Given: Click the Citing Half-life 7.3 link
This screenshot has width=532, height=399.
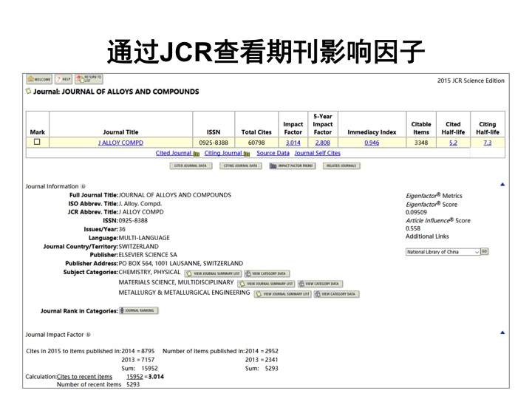Looking at the screenshot, I should 488,143.
